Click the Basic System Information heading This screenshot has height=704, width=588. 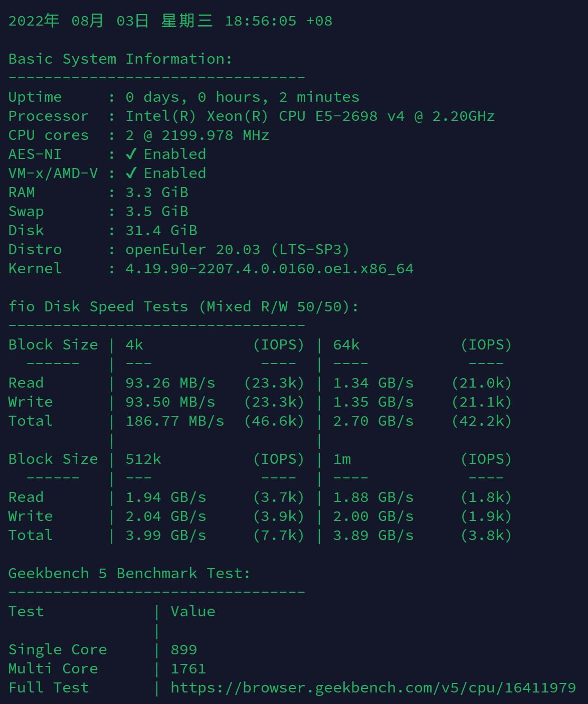[120, 59]
